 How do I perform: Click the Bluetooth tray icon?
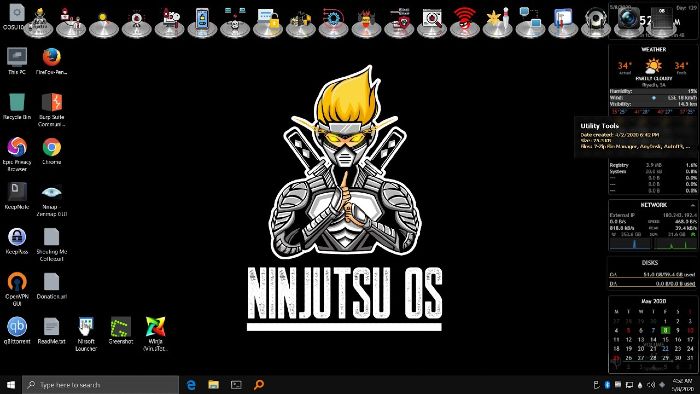pos(607,385)
